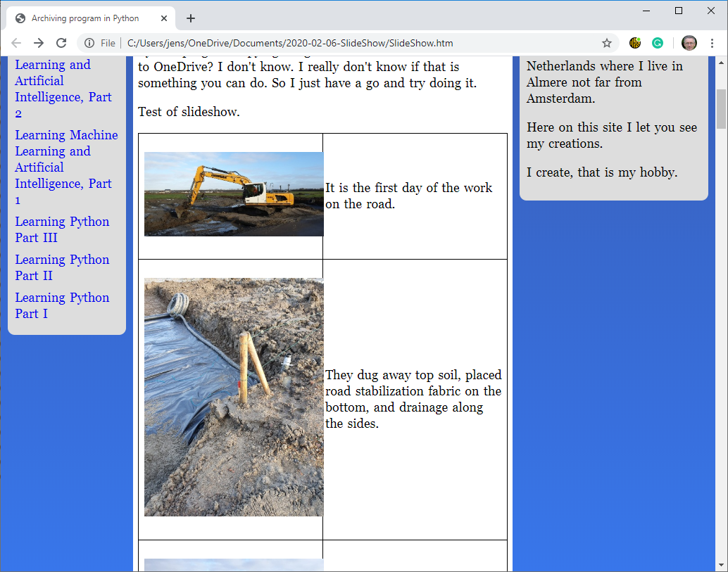
Task: Click the excavator photo thumbnail
Action: pyautogui.click(x=234, y=194)
